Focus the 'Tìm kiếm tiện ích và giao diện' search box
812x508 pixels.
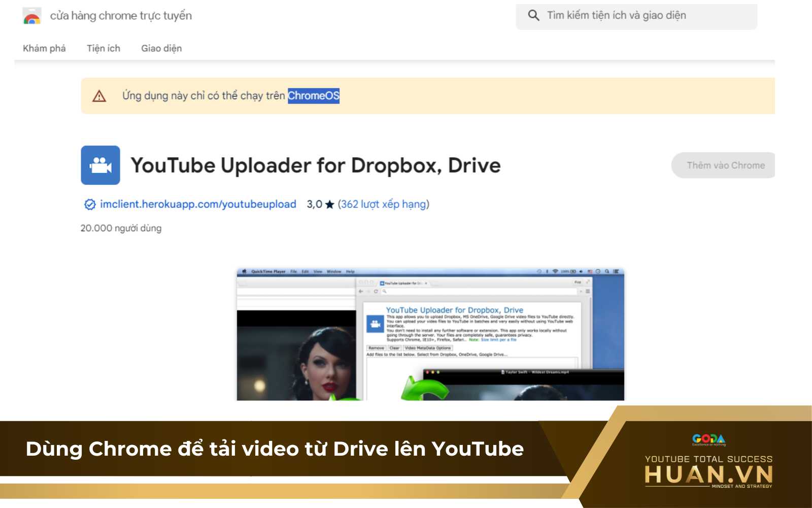[636, 16]
